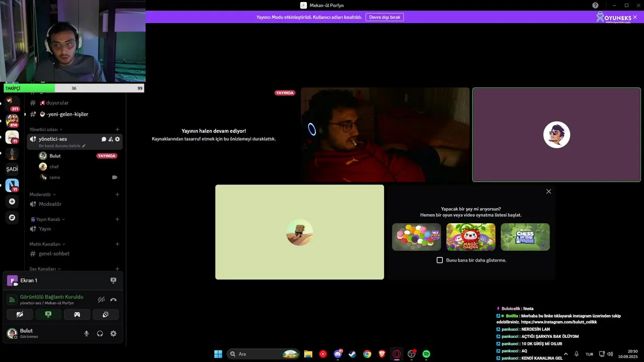644x362 pixels.
Task: Open the soundboard button
Action: click(106, 314)
